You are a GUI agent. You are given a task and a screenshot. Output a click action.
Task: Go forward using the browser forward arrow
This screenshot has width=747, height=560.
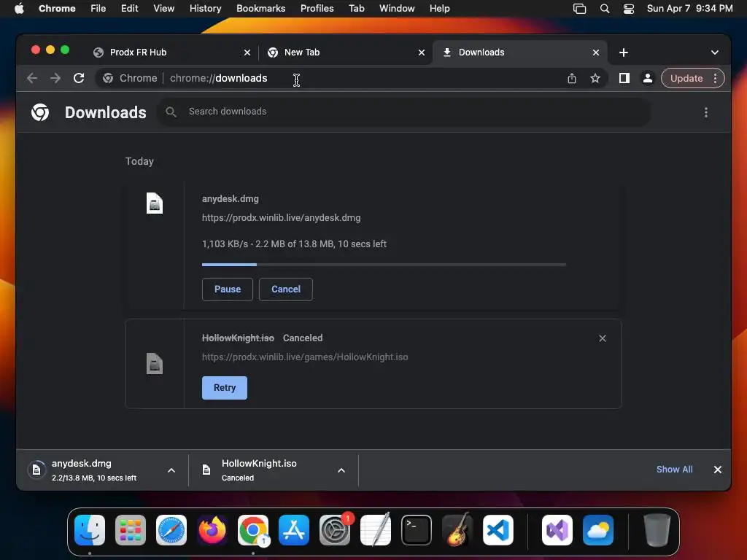click(x=55, y=78)
